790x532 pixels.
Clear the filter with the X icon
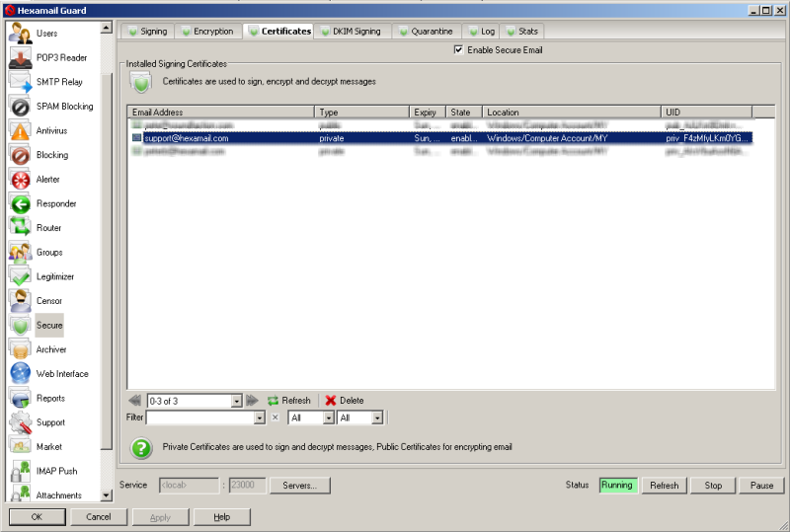[x=276, y=418]
